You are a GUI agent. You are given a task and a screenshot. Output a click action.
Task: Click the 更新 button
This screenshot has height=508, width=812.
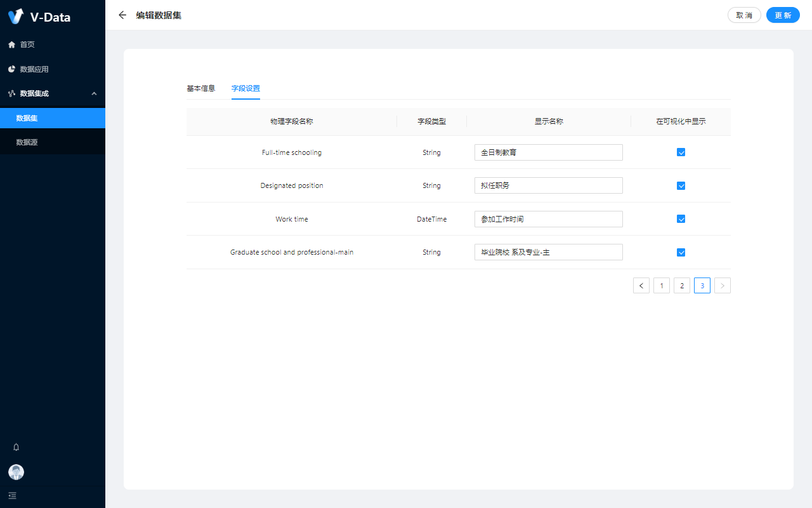pyautogui.click(x=782, y=15)
